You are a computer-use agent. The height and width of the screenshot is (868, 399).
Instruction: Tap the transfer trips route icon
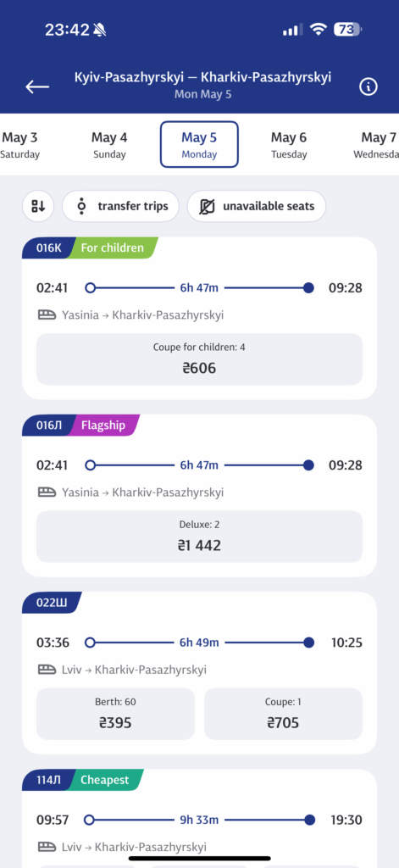tap(82, 207)
